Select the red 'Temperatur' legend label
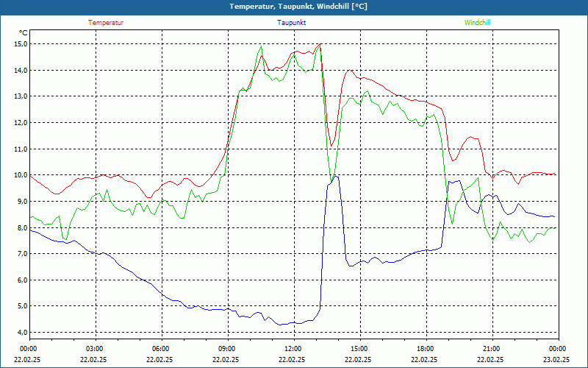Viewport: 588px width, 368px height. click(106, 23)
